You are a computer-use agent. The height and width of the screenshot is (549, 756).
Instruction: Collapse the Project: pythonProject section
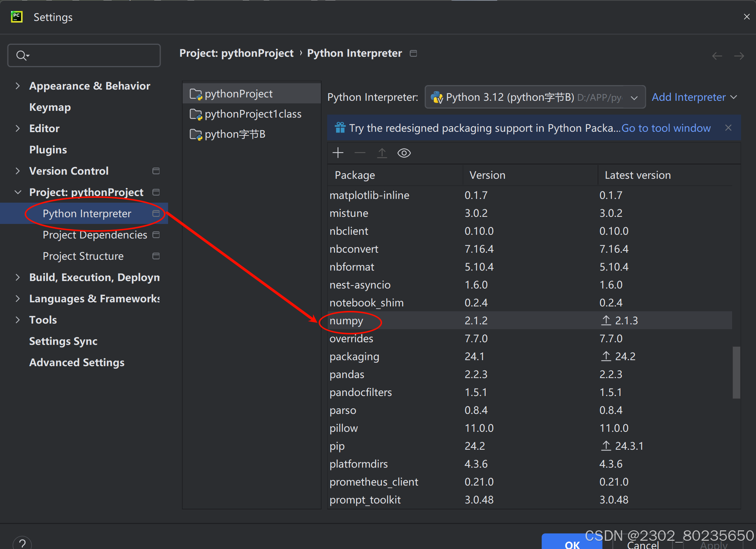(x=18, y=192)
